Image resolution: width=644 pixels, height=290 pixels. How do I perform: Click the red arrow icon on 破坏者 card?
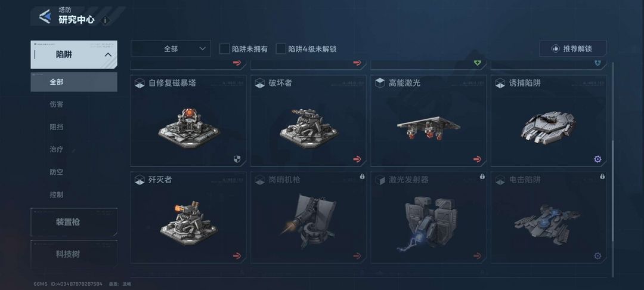click(357, 159)
